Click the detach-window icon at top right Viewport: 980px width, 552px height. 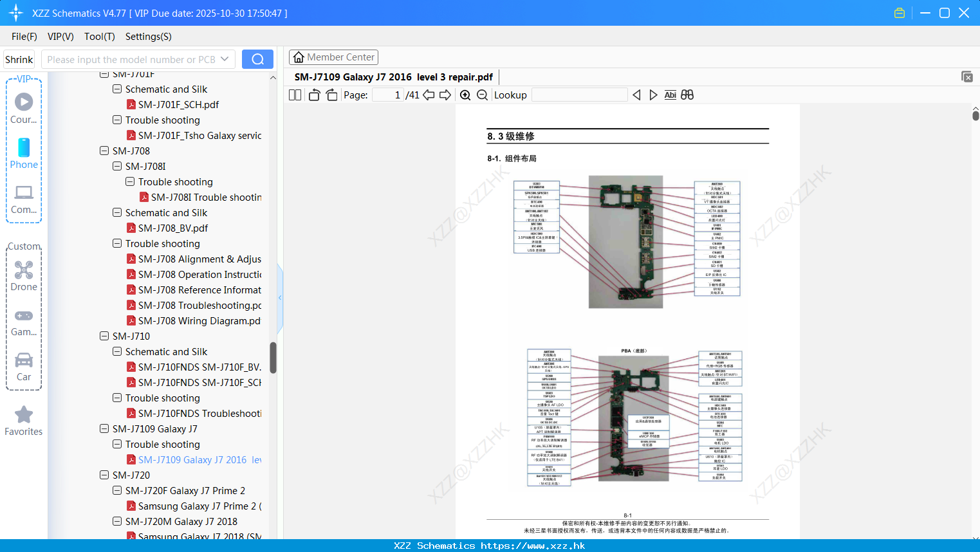coord(966,77)
